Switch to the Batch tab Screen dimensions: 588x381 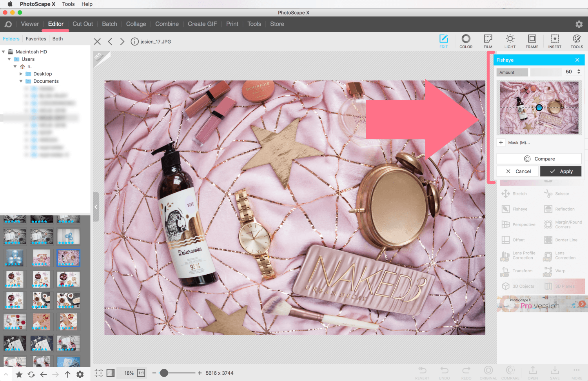pos(109,24)
